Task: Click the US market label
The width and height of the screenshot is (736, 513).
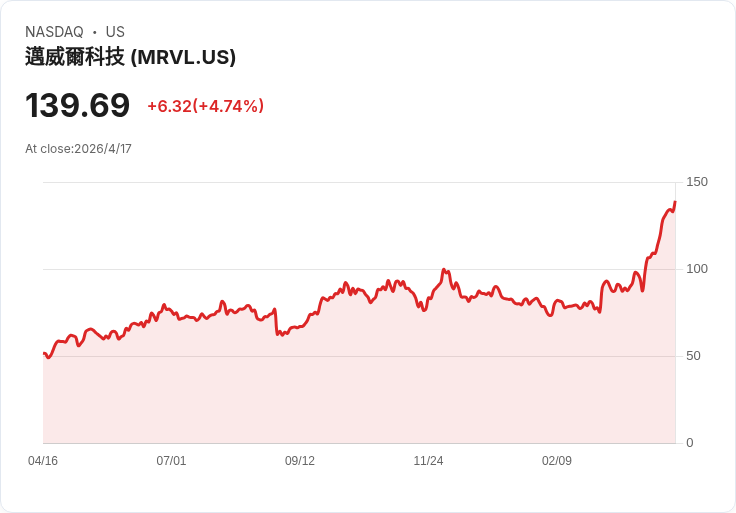Action: [x=115, y=31]
